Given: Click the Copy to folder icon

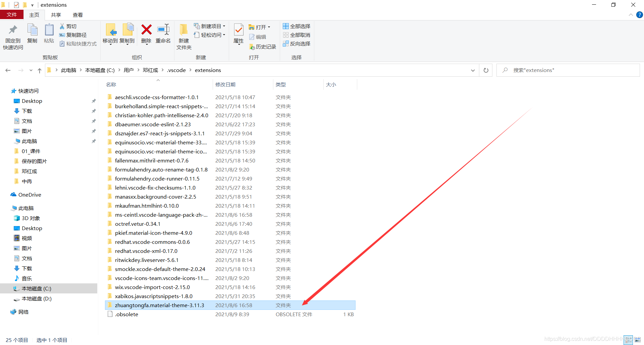Looking at the screenshot, I should coord(128,30).
